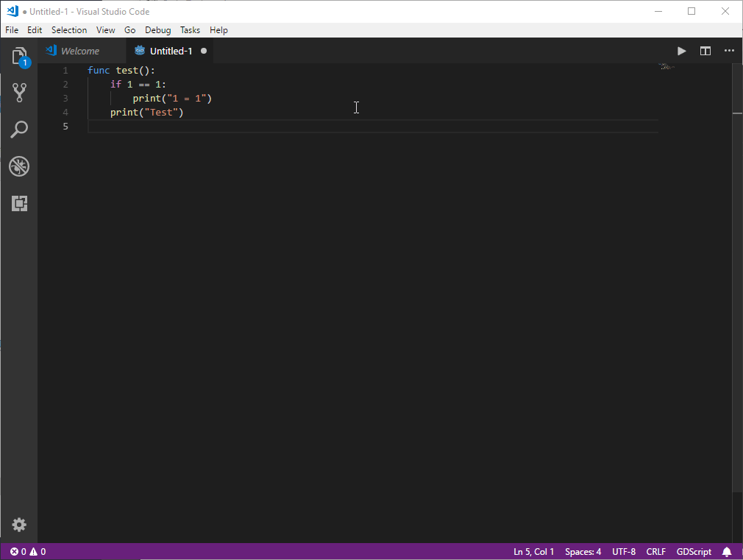Change indentation via Spaces: 4
The image size is (743, 560).
pos(583,551)
